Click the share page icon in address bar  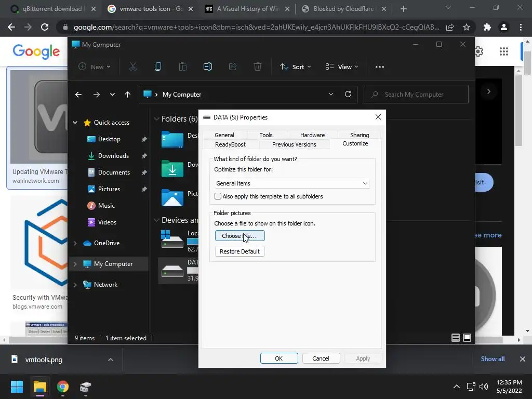point(450,27)
